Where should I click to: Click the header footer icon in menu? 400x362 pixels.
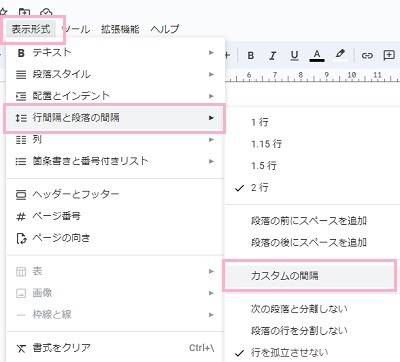click(x=21, y=195)
